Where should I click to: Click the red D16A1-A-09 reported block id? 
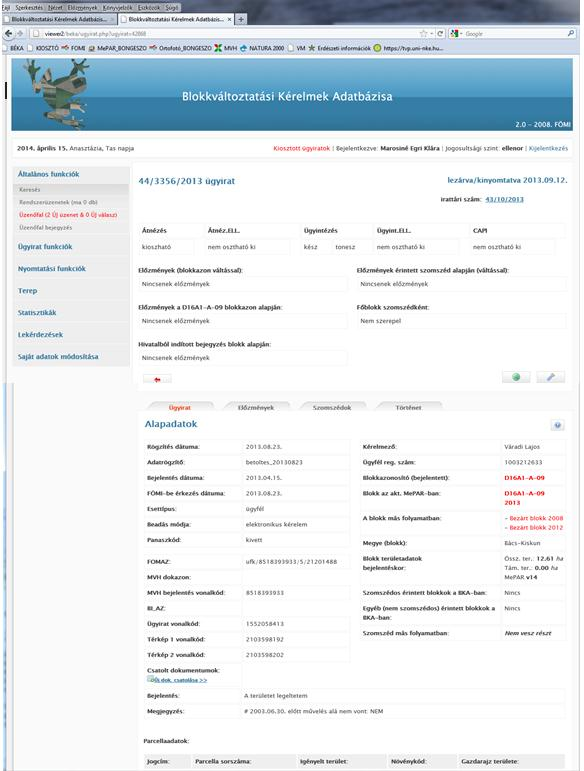pos(524,477)
